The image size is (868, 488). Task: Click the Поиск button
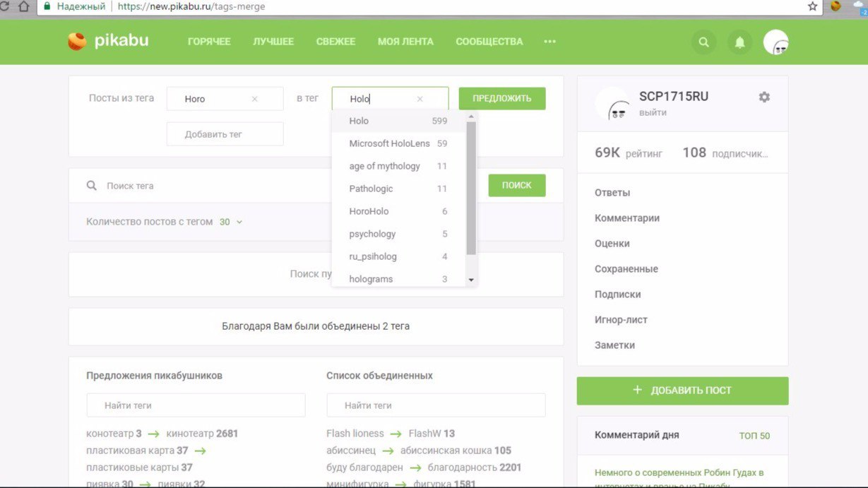[x=516, y=185]
